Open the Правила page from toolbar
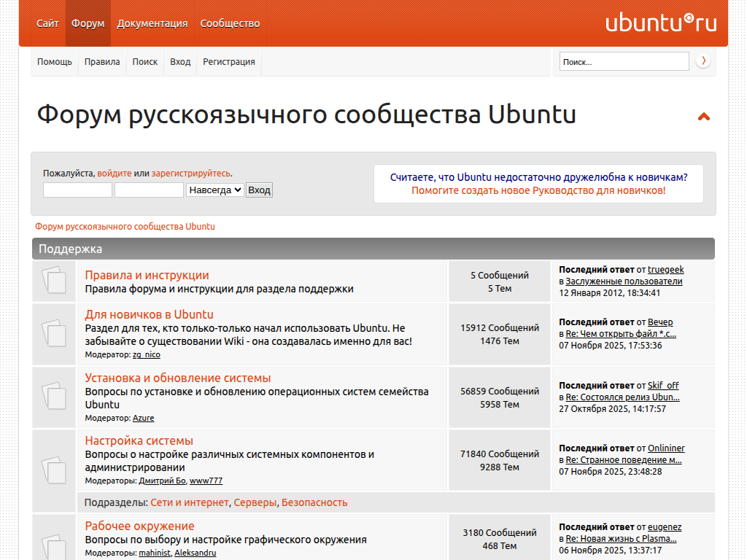The image size is (747, 560). (102, 62)
